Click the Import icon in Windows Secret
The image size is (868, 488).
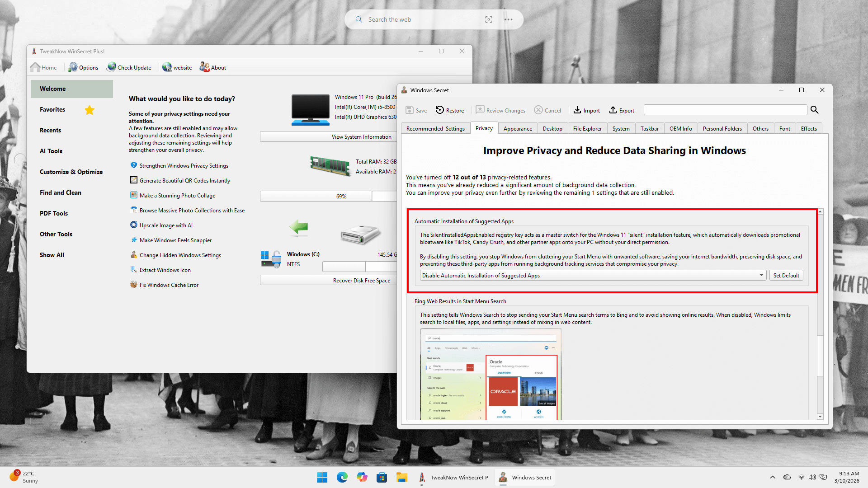click(x=577, y=110)
